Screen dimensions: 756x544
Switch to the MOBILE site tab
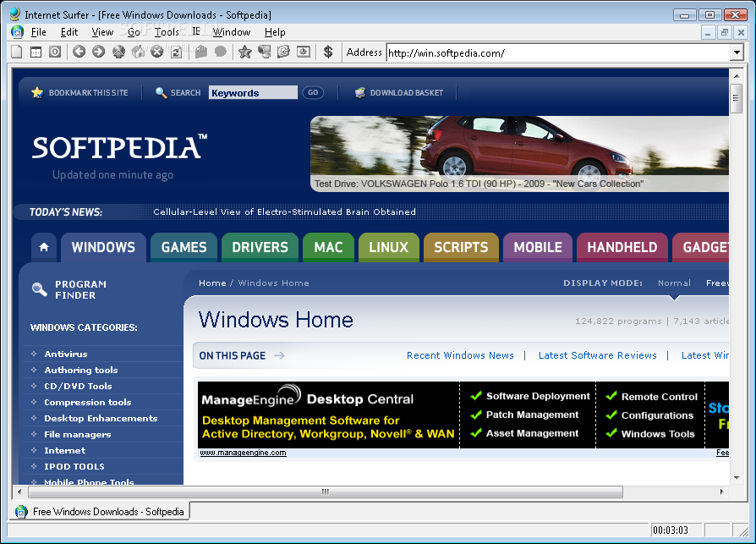click(x=538, y=247)
